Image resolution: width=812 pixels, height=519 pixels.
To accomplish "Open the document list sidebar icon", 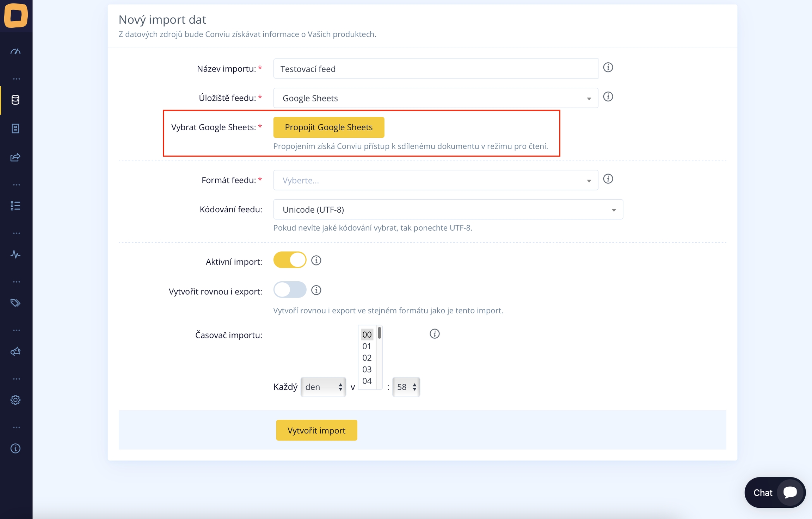I will coord(16,129).
